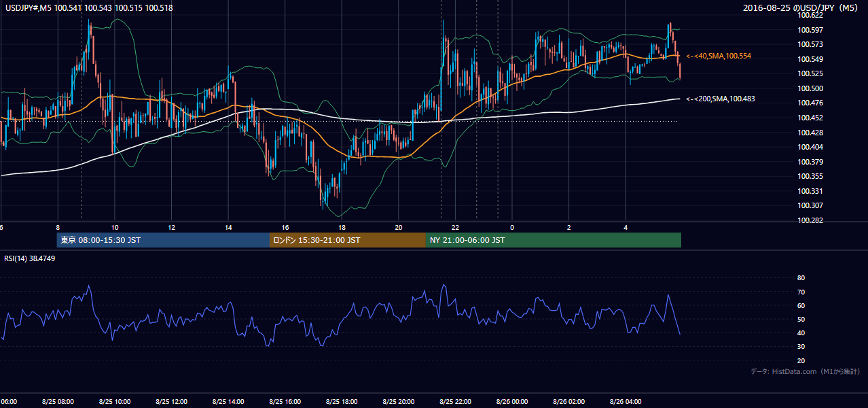Viewport: 868px width, 408px height.
Task: Click price axis value 100.404
Action: [x=811, y=147]
